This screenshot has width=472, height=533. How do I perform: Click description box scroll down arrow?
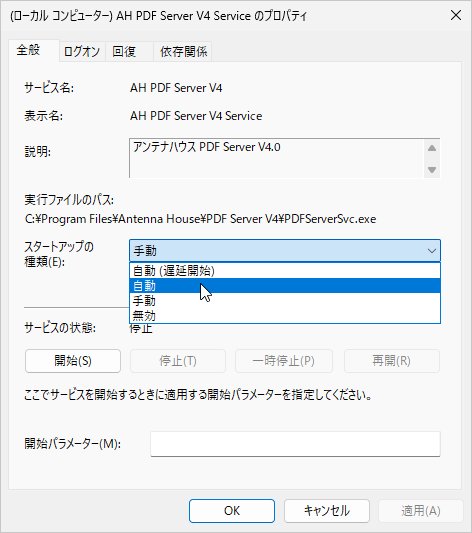[432, 170]
